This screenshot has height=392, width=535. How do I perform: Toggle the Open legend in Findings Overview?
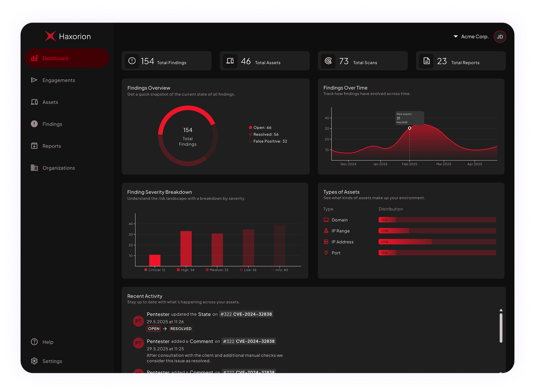pyautogui.click(x=262, y=127)
